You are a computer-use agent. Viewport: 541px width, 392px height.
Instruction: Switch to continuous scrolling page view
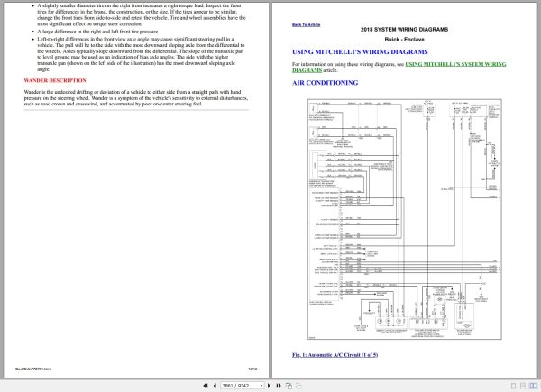tap(523, 386)
